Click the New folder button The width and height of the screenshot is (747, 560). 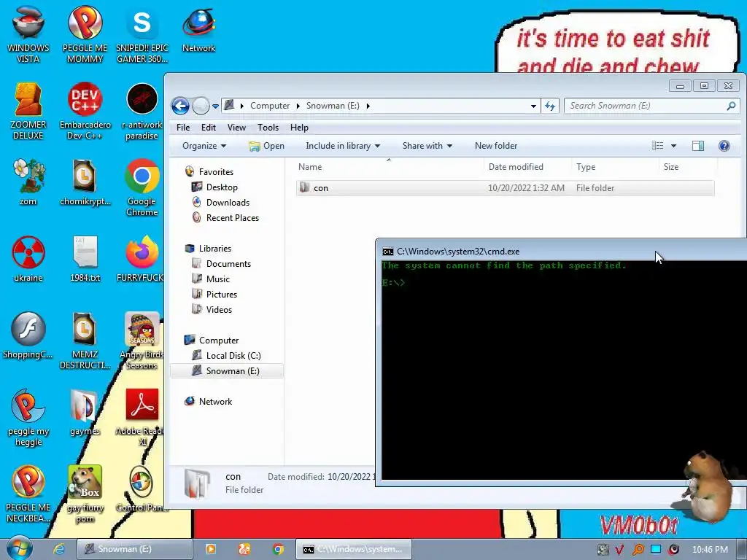point(496,146)
